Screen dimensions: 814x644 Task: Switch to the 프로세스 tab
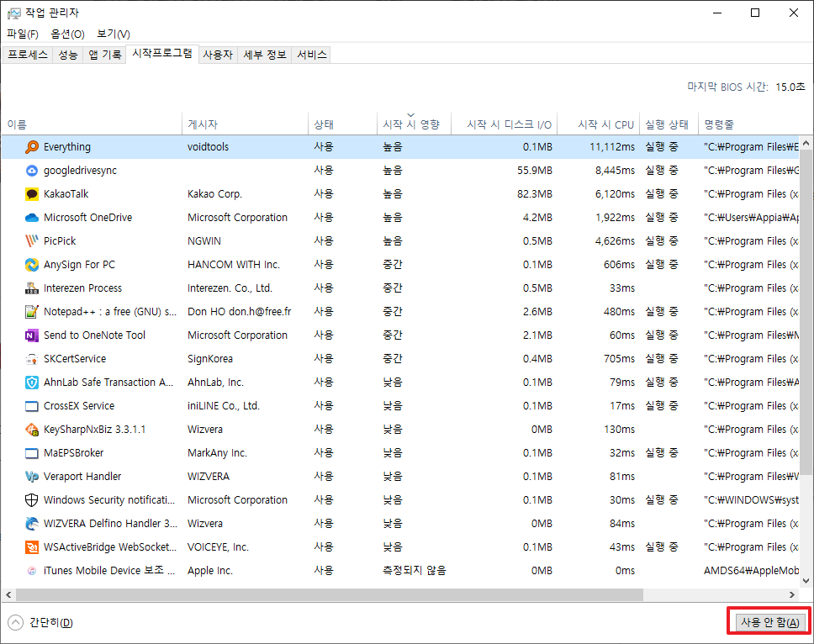click(x=28, y=55)
